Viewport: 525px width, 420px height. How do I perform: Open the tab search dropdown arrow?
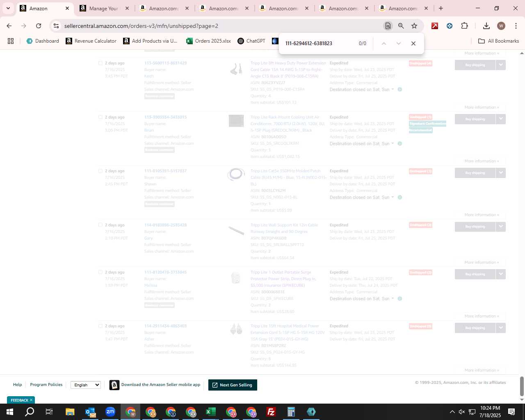(x=8, y=8)
